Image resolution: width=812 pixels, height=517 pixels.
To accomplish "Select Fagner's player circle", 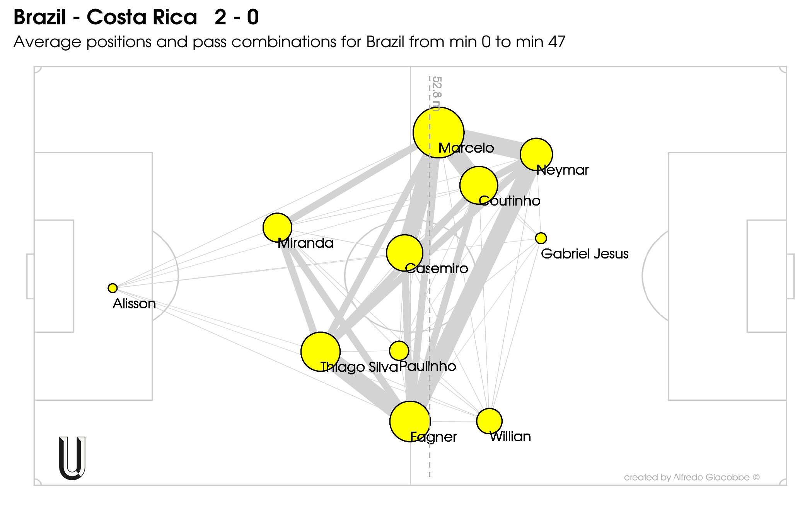I will [410, 422].
